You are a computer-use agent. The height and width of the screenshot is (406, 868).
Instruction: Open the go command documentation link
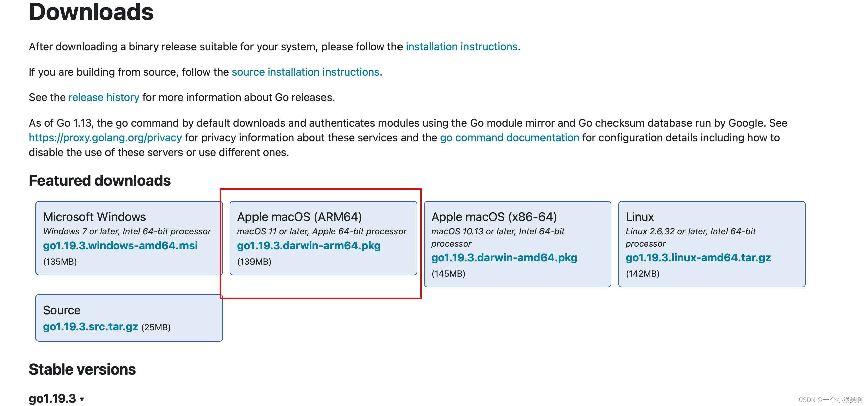(509, 138)
